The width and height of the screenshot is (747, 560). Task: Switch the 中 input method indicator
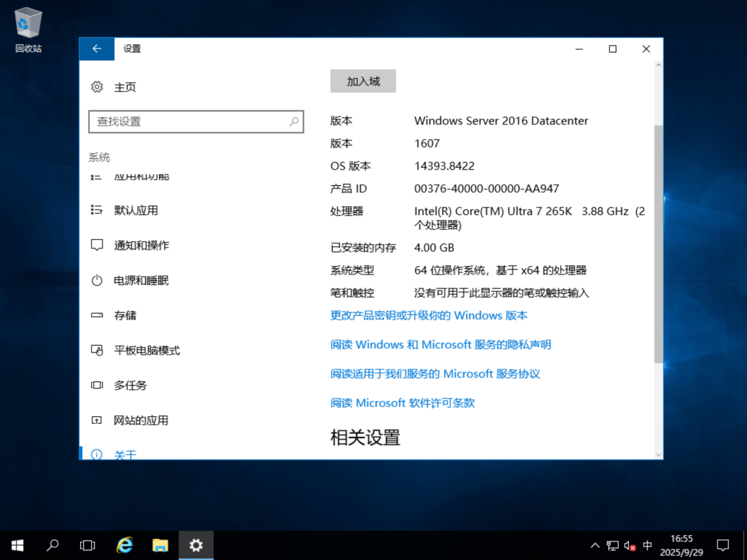(647, 545)
